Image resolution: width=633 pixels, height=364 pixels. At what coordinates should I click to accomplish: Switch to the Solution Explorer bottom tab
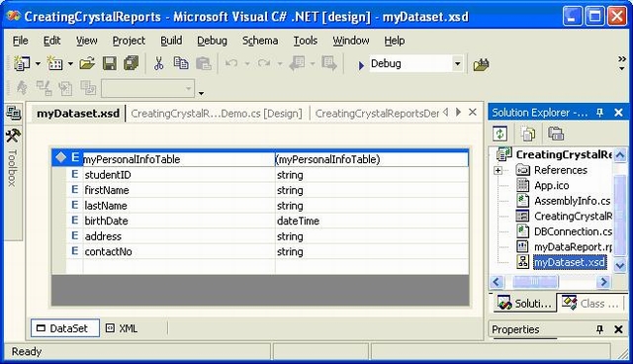pos(524,304)
